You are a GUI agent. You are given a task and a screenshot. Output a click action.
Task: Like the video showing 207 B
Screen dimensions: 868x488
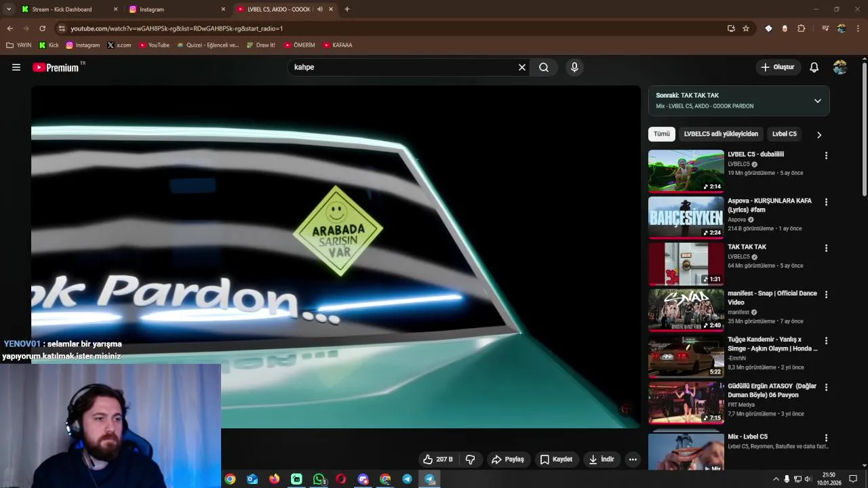point(437,460)
